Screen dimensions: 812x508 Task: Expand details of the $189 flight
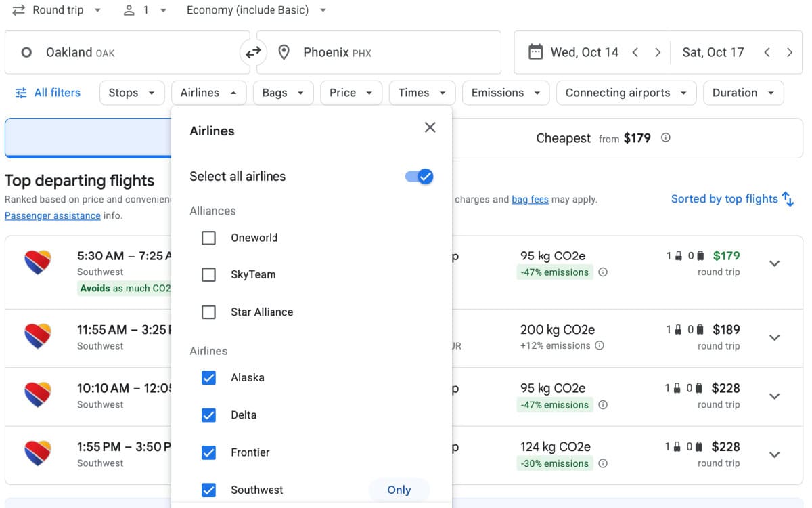pyautogui.click(x=775, y=337)
